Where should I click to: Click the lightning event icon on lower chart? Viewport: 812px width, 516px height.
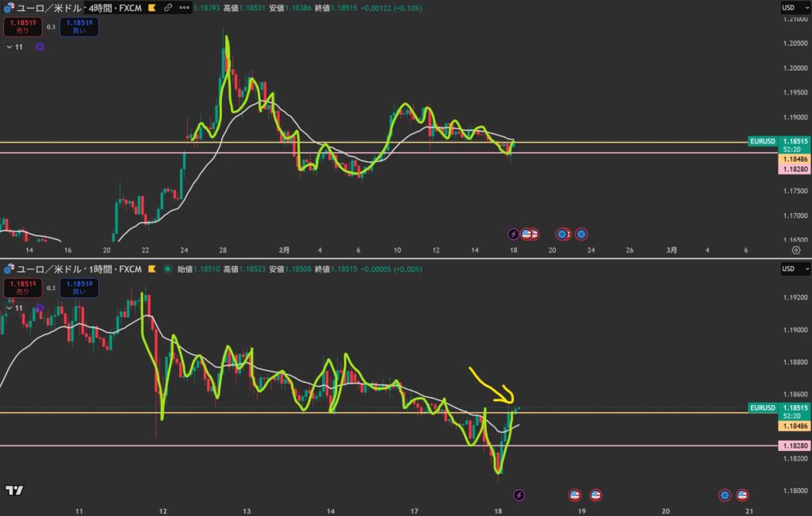pos(519,495)
